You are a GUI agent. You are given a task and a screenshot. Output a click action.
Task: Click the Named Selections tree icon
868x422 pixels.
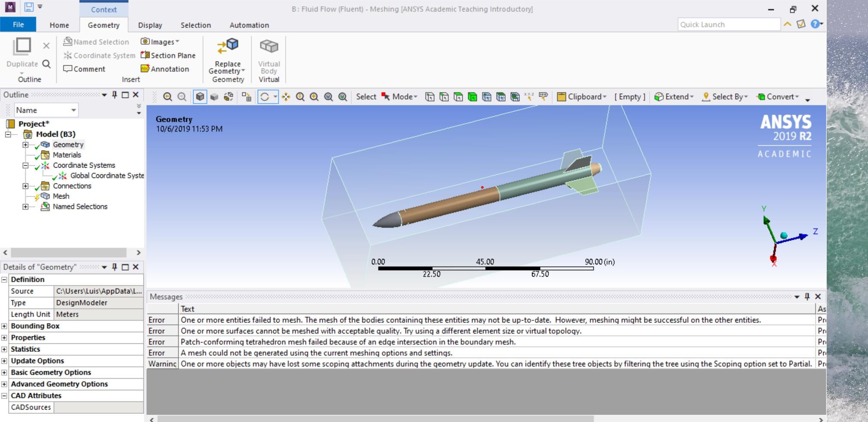45,206
